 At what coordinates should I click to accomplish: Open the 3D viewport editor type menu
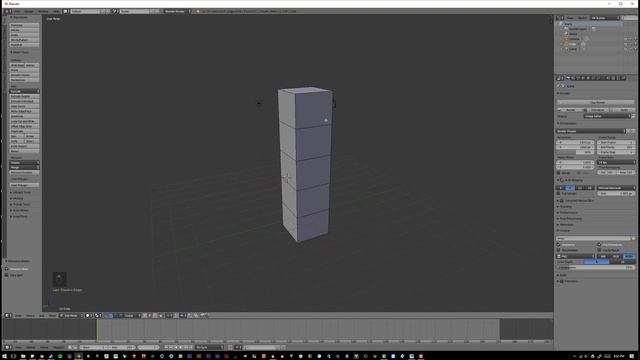click(x=8, y=316)
